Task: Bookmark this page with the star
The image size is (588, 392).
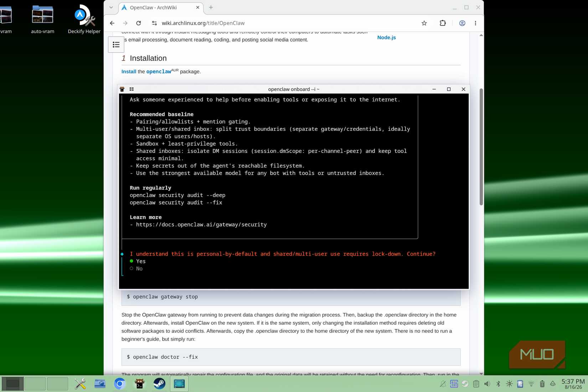Action: pyautogui.click(x=424, y=23)
